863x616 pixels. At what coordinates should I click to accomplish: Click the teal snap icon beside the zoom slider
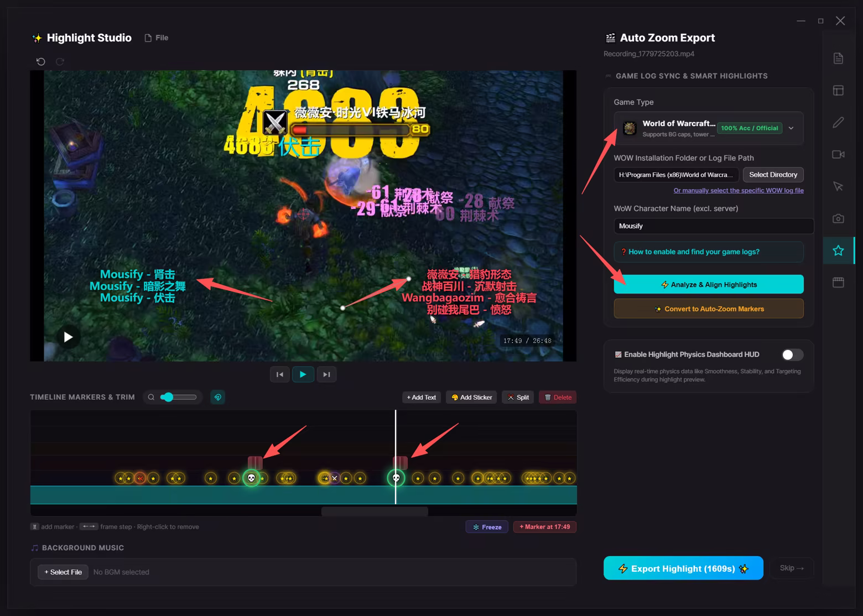218,397
